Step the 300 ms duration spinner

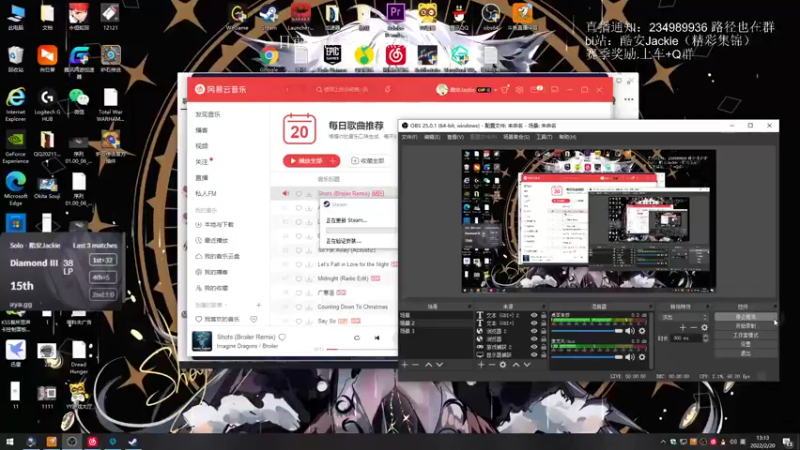[x=706, y=338]
